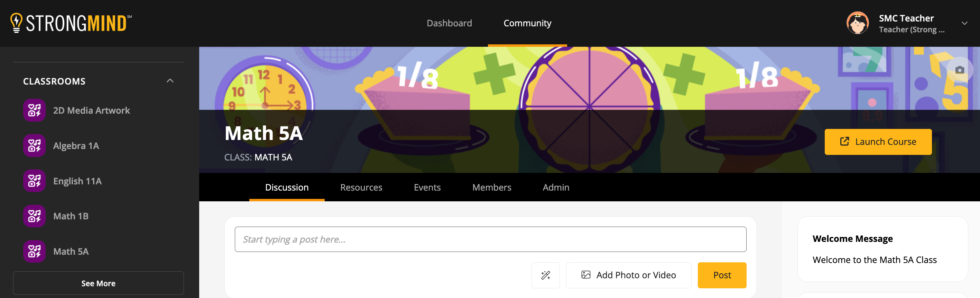Collapse the Classrooms section chevron
This screenshot has height=298, width=980.
(170, 81)
